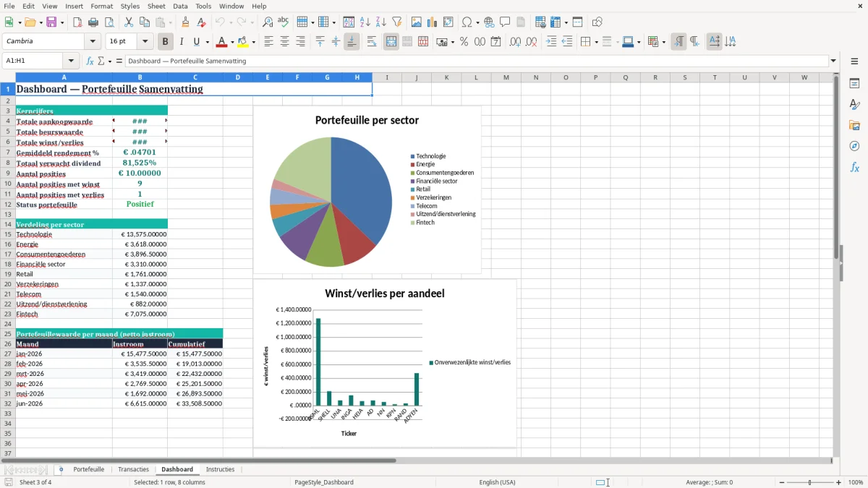Apply the yellow background color swatch

[243, 42]
